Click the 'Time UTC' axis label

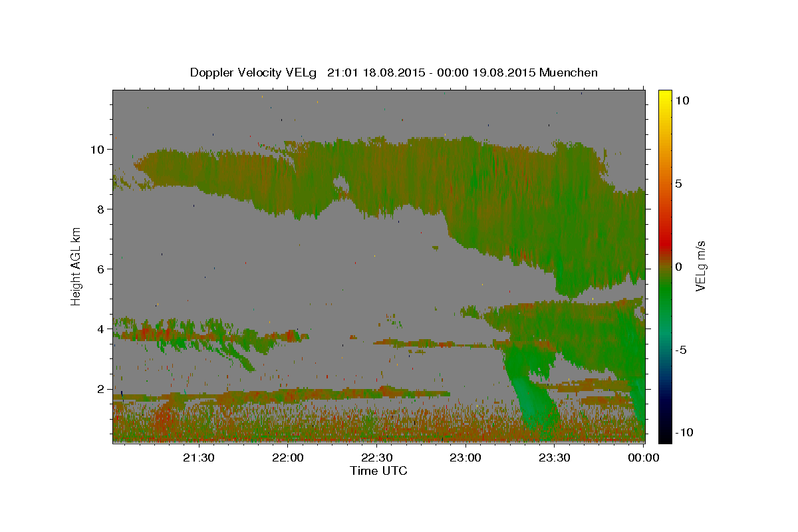378,471
